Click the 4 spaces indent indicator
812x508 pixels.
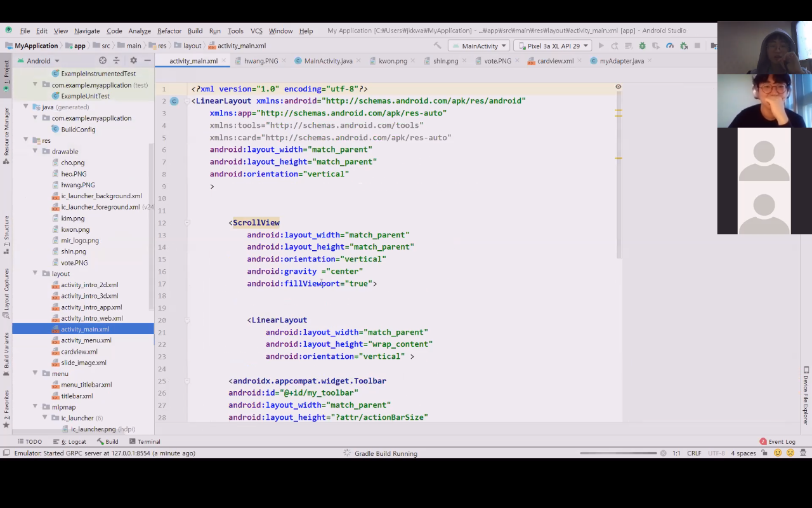click(743, 453)
